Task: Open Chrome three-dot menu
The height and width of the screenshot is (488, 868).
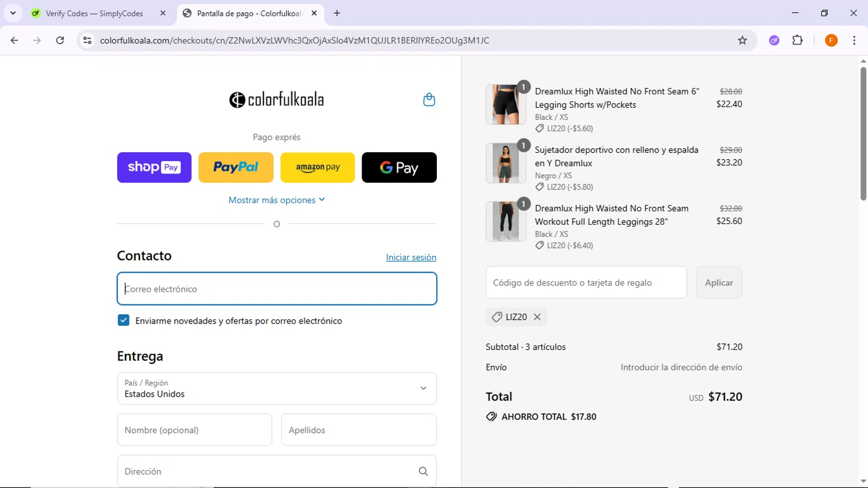Action: (x=854, y=41)
